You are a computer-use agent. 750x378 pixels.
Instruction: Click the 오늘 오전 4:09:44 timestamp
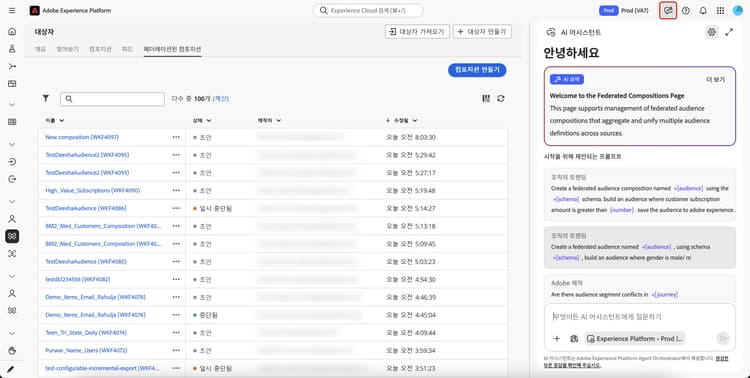click(x=411, y=333)
